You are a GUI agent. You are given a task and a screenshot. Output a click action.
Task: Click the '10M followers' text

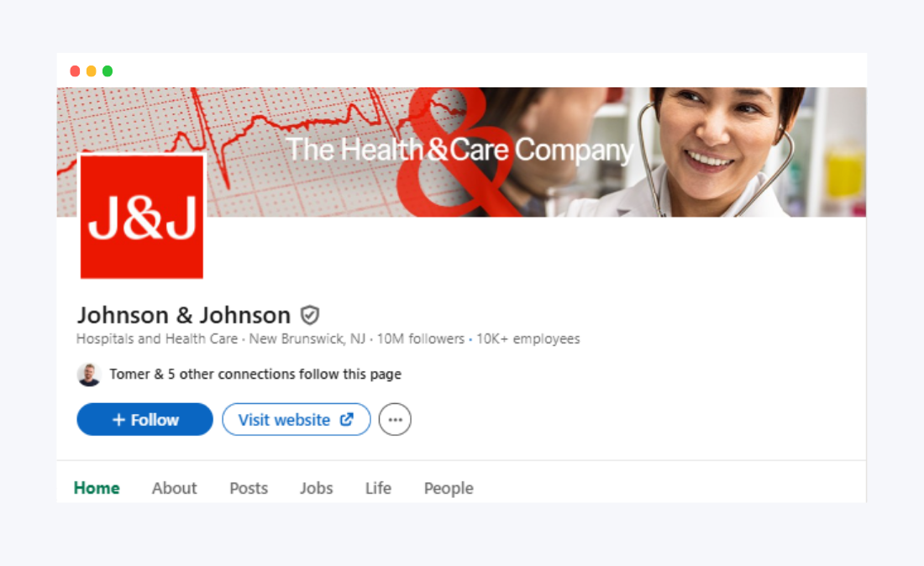421,338
